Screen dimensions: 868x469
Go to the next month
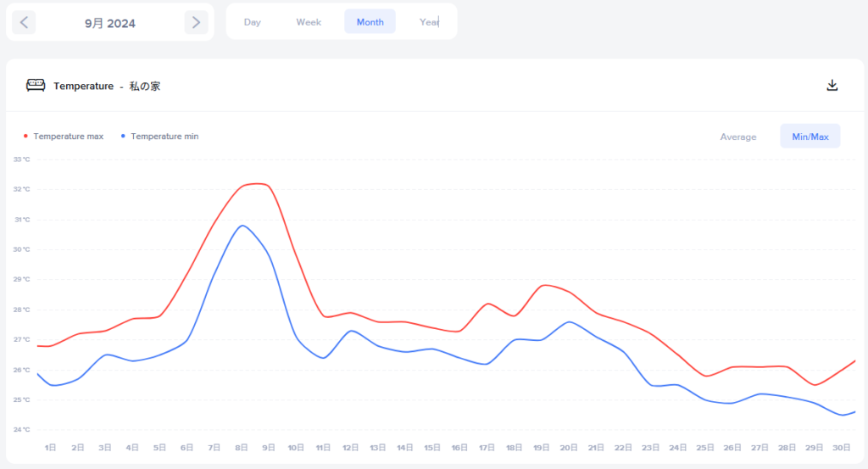[196, 22]
